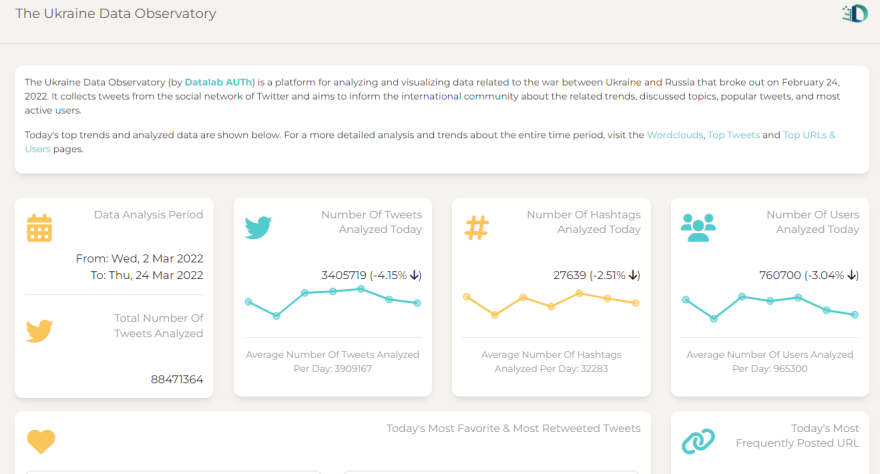Click the yellow hashtag icon
Screen dimensions: 880x474
[x=477, y=228]
